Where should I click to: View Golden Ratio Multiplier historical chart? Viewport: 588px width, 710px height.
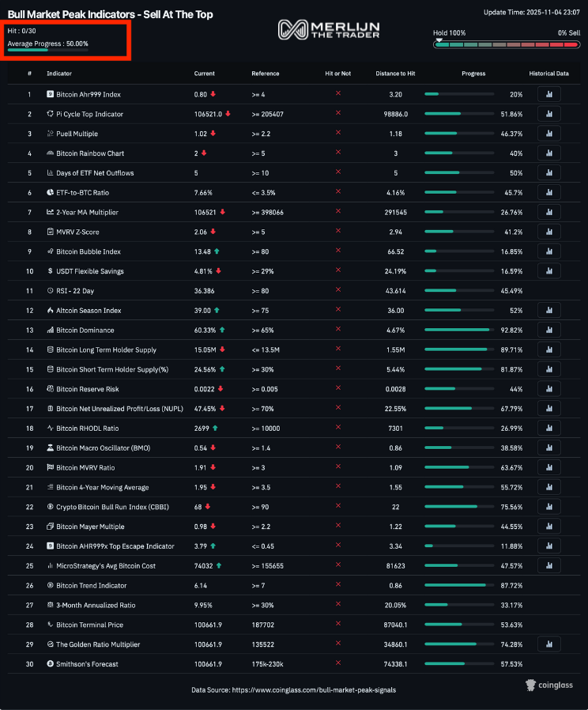click(x=548, y=644)
